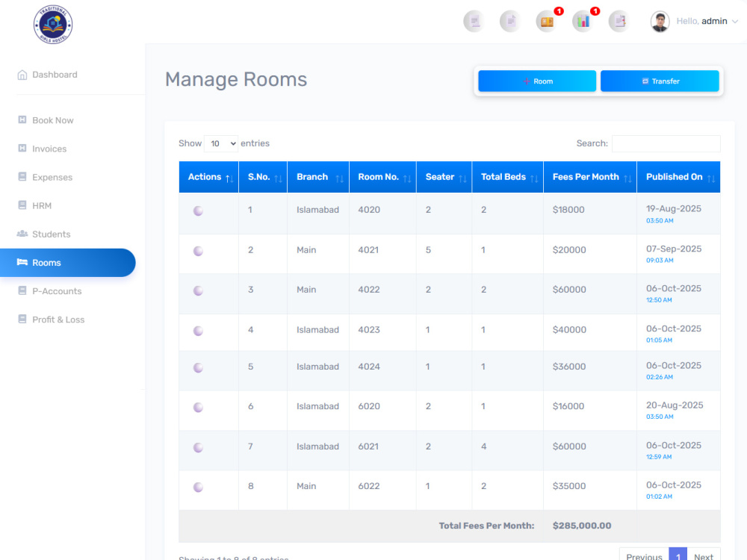Image resolution: width=747 pixels, height=560 pixels.
Task: Focus the Search input field
Action: [666, 144]
